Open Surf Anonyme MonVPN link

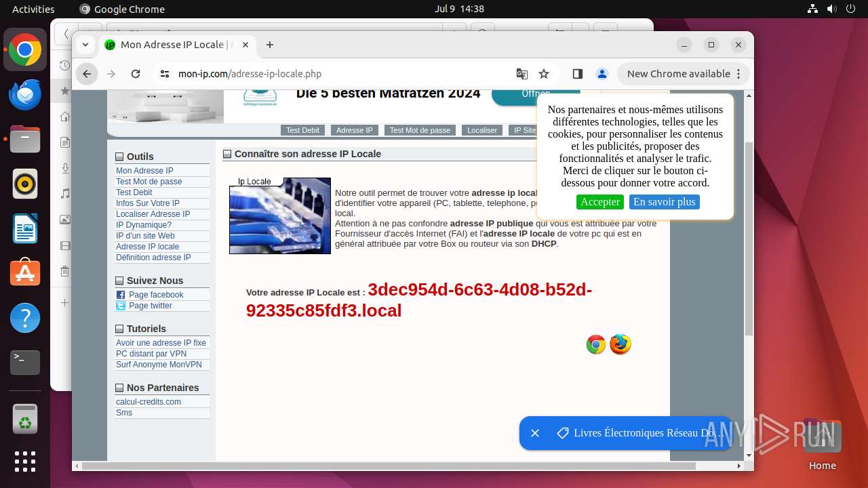159,365
